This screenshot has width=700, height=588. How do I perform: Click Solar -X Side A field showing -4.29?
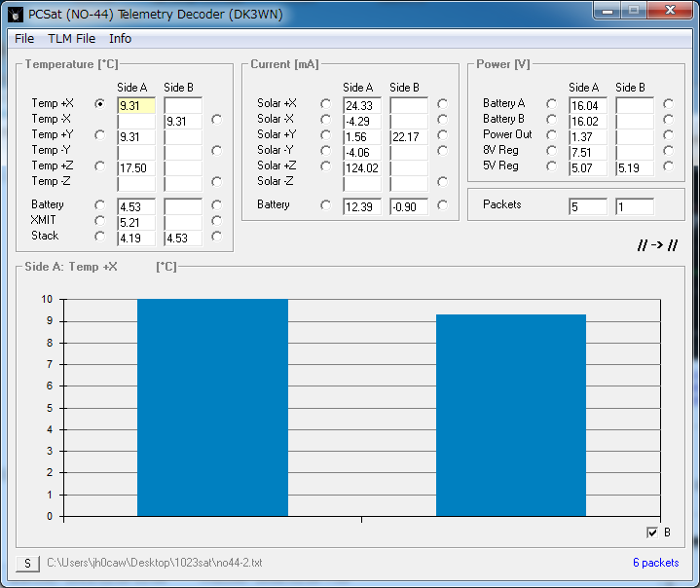click(362, 122)
